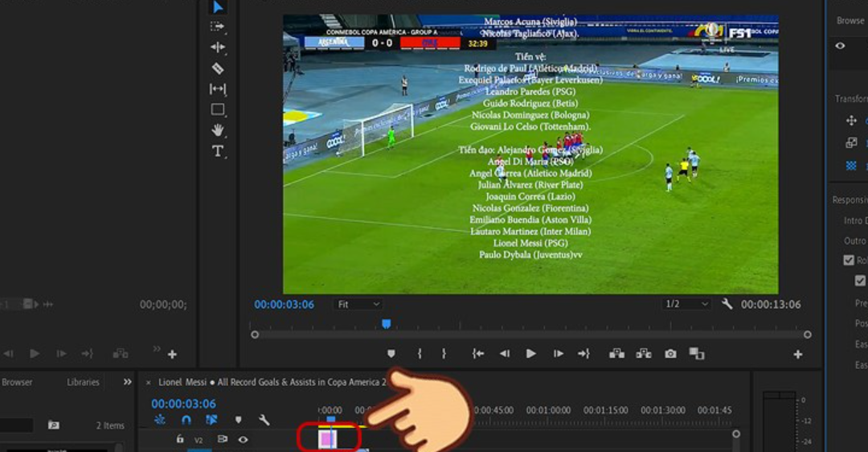Toggle V2 track output eye
868x452 pixels.
(x=243, y=439)
